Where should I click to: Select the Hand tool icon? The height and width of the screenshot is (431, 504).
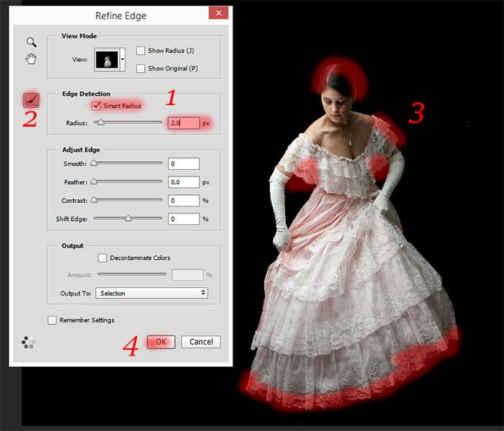click(x=31, y=58)
